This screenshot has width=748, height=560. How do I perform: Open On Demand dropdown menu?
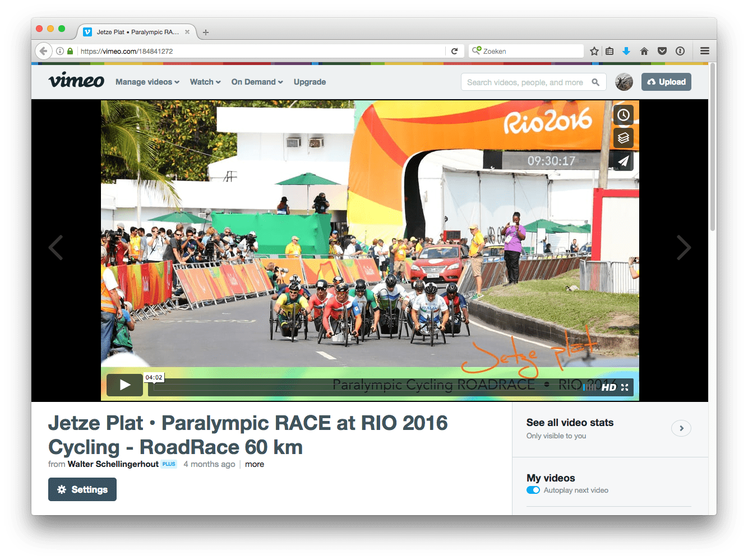(x=257, y=82)
